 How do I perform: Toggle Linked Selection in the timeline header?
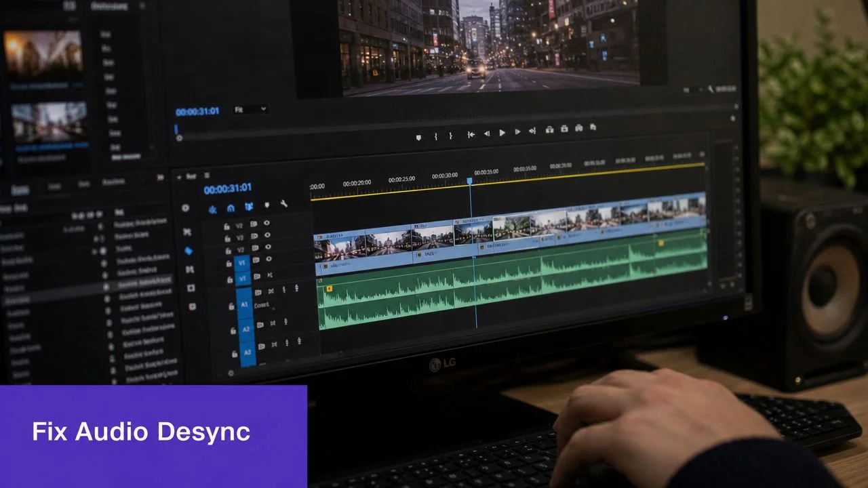(x=249, y=206)
